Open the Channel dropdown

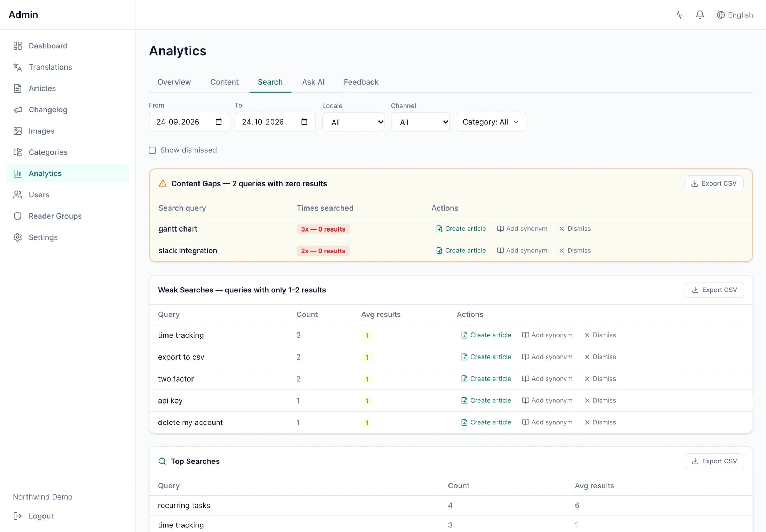pos(420,122)
